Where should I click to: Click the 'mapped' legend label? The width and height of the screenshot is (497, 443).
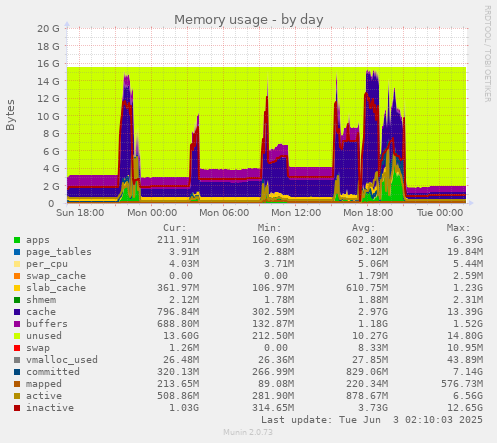(44, 384)
